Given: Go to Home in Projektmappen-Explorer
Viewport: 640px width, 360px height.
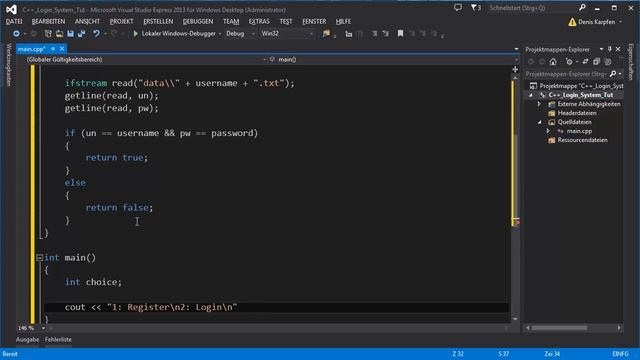Looking at the screenshot, I should [553, 62].
